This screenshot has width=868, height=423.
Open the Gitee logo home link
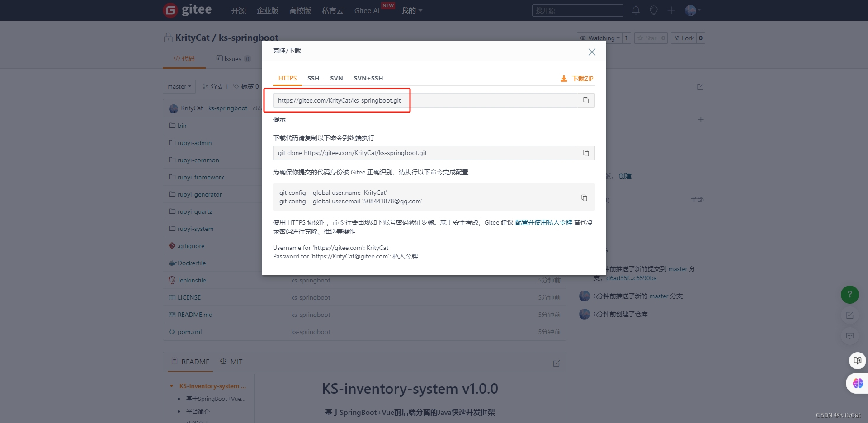[188, 10]
